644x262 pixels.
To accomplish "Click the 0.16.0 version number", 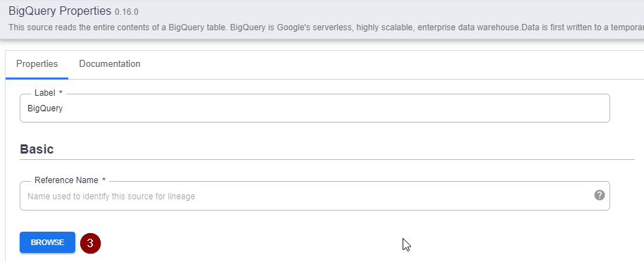I will tap(127, 12).
